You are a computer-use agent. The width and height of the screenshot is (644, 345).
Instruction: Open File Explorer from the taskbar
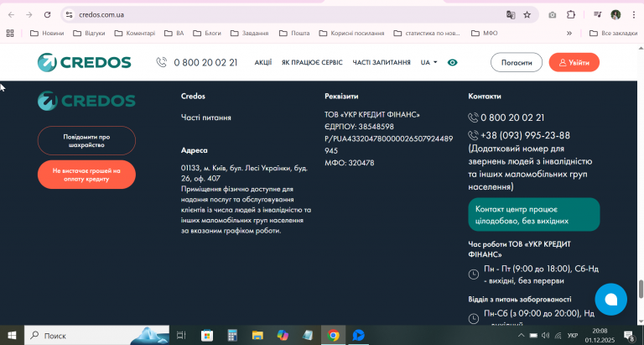tap(257, 335)
